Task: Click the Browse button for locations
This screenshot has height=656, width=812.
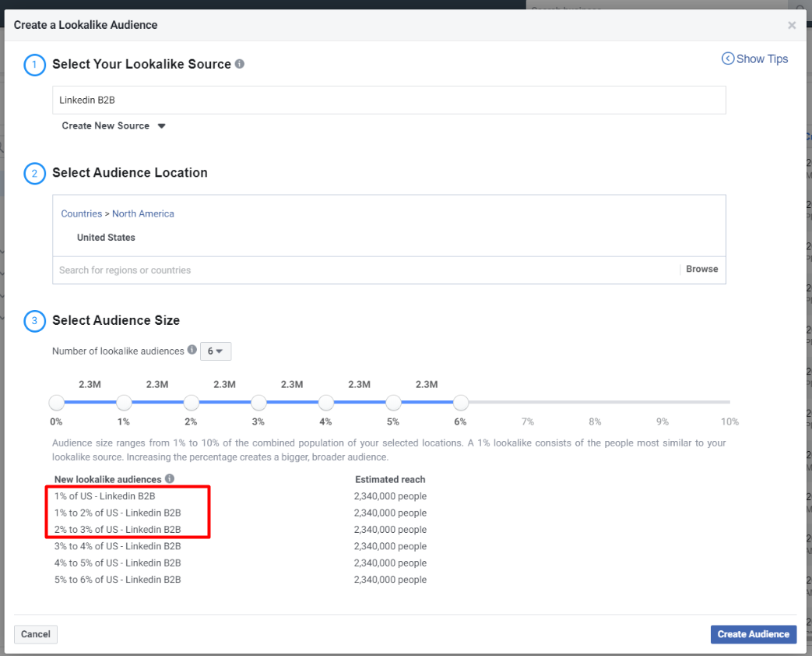Action: (x=701, y=269)
